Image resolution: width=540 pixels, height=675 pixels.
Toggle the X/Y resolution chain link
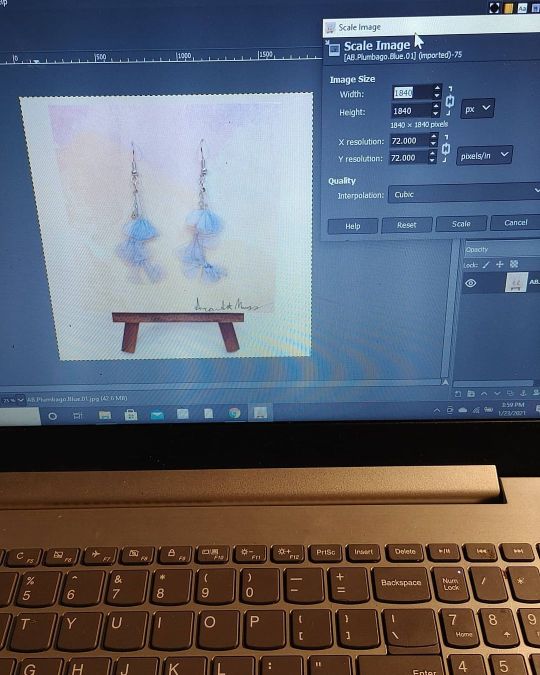coord(446,149)
